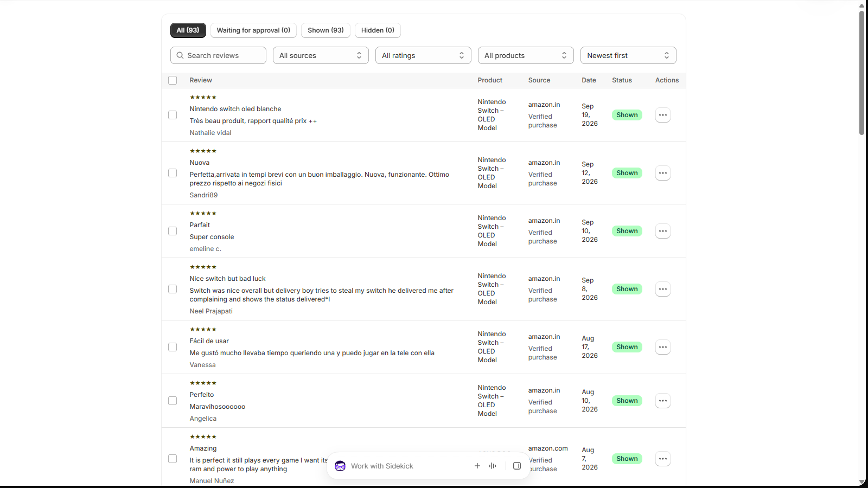The height and width of the screenshot is (488, 868).
Task: Open actions menu for Vanessa review
Action: [x=662, y=347]
